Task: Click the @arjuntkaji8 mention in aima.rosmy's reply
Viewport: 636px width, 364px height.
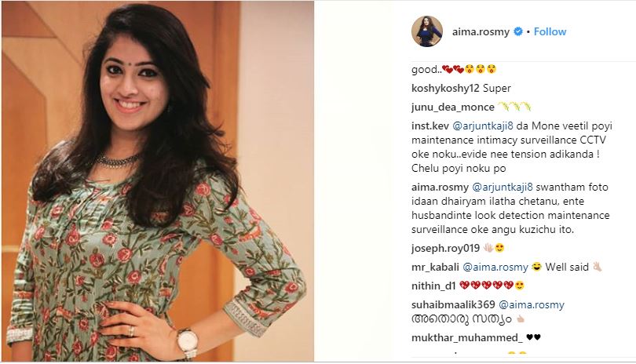Action: 503,187
